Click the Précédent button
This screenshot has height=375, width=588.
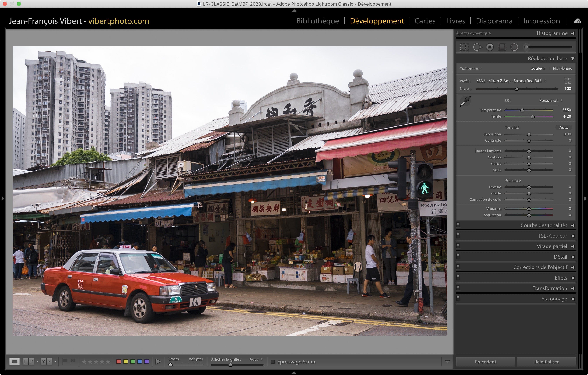point(485,362)
